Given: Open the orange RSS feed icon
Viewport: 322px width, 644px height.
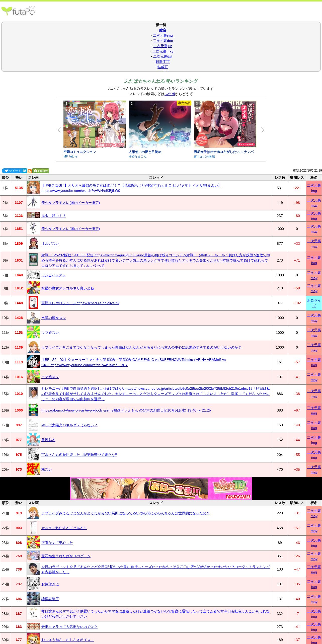Looking at the screenshot, I should tap(30, 171).
